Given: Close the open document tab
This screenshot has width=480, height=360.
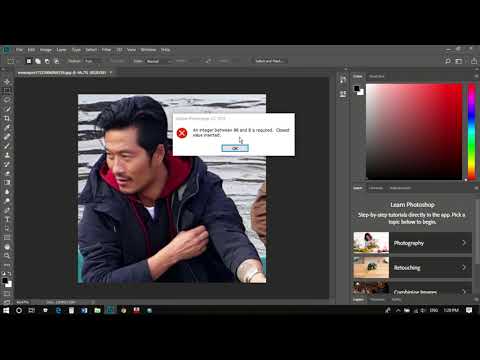Looking at the screenshot, I should click(111, 72).
